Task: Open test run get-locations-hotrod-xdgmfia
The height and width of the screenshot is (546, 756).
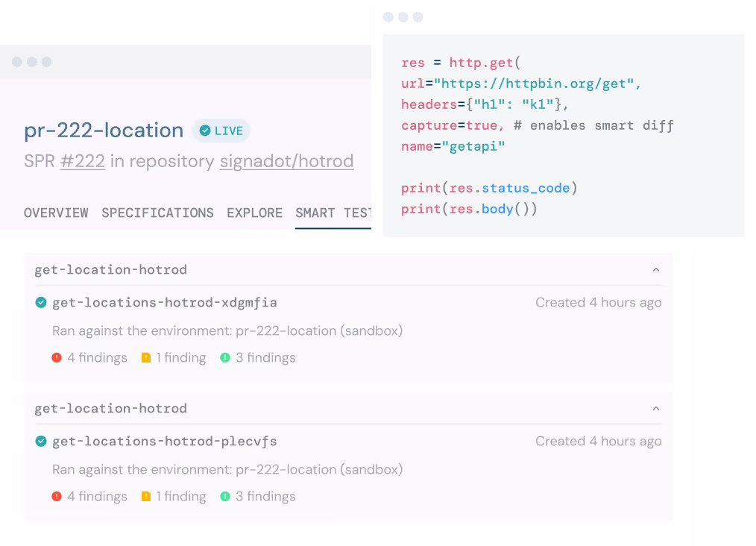Action: point(164,303)
